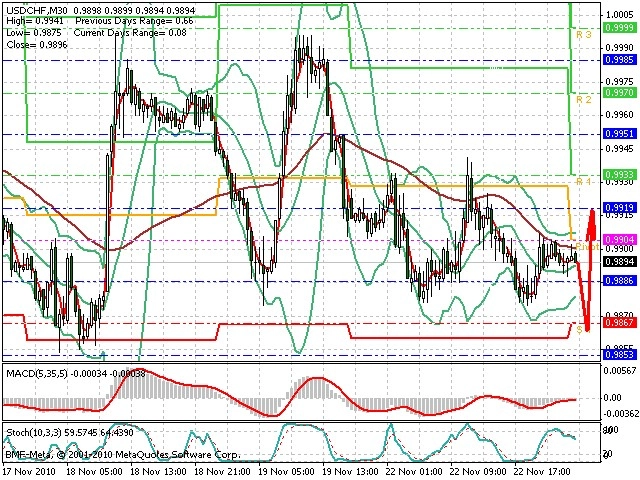640x480 pixels.
Task: Click the red forecast arrow head
Action: (x=591, y=222)
